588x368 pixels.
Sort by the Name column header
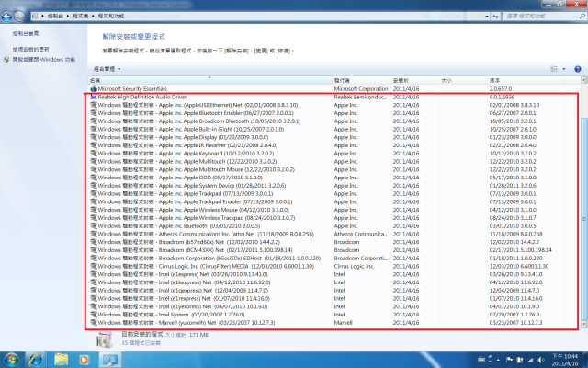click(210, 80)
